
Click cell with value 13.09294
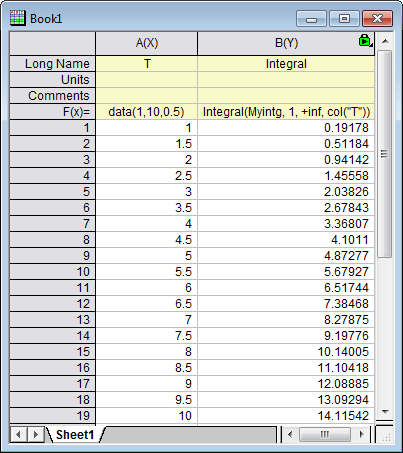286,400
